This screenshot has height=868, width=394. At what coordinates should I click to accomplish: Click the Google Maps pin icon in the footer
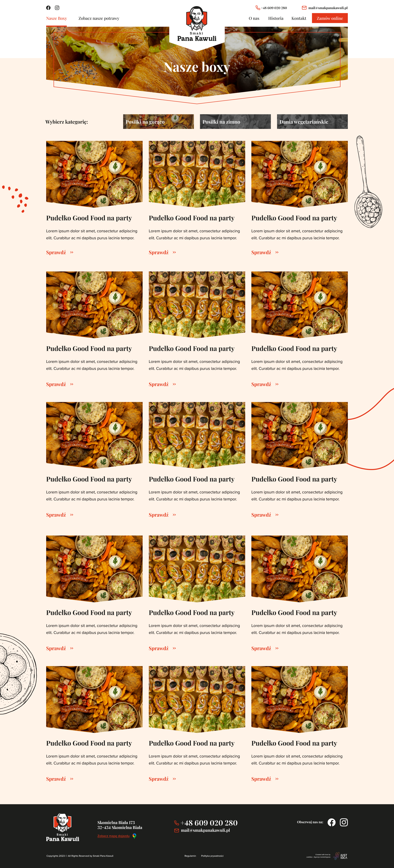(134, 836)
